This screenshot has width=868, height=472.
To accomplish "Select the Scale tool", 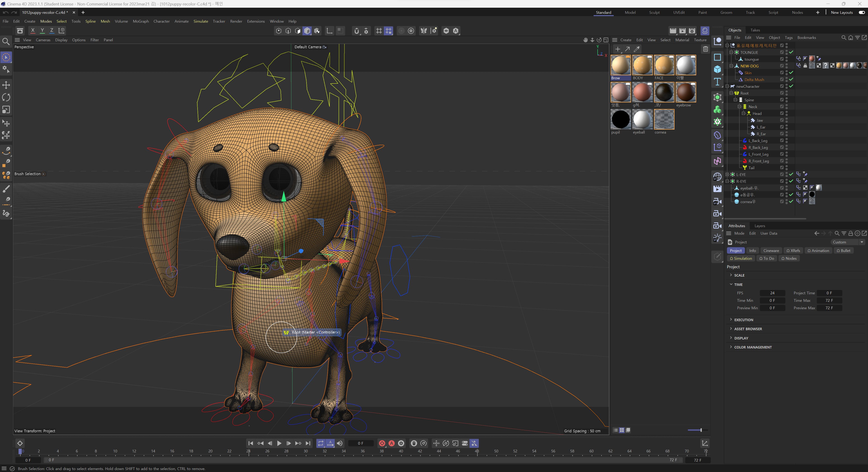I will tap(6, 109).
